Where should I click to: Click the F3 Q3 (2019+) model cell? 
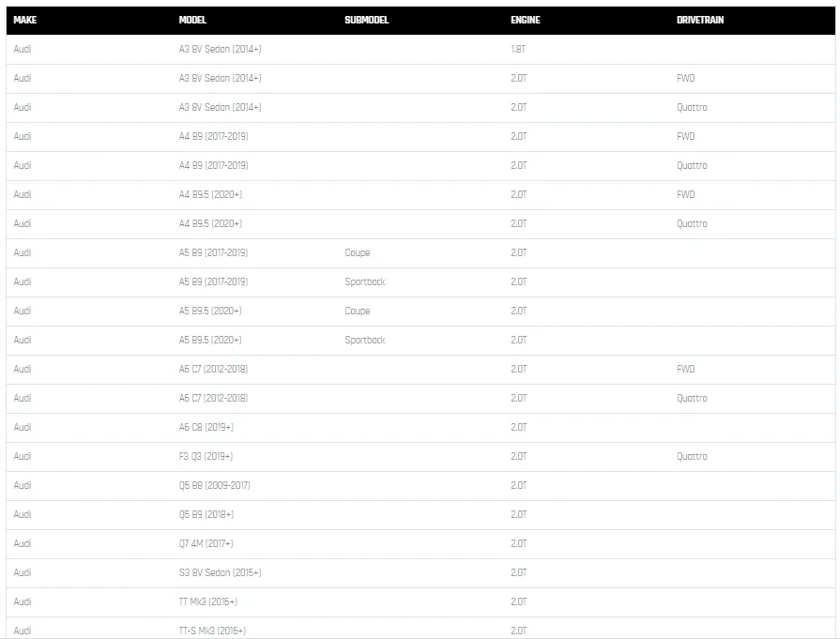206,456
